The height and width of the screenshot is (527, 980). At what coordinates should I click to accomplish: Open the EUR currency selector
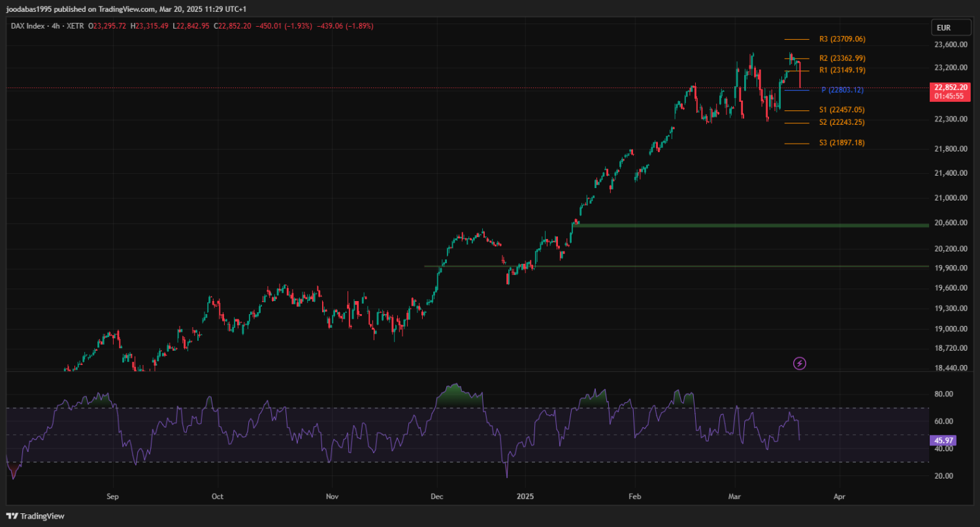[943, 28]
